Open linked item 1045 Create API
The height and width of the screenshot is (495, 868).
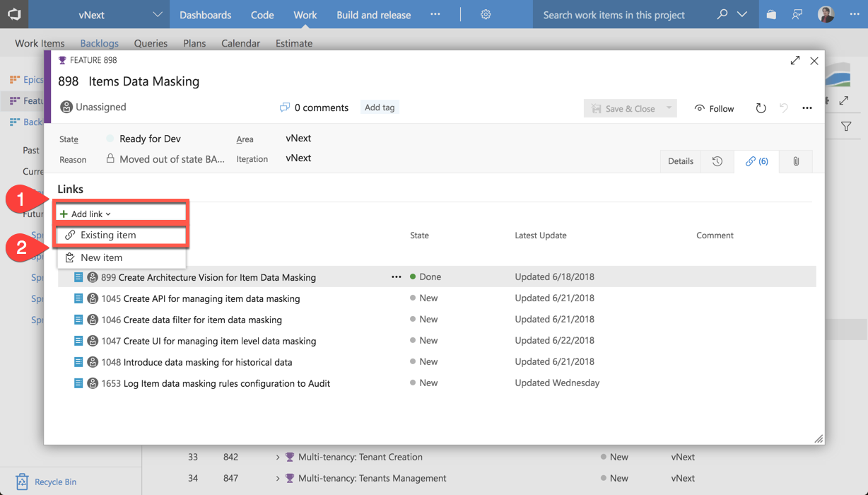point(200,298)
